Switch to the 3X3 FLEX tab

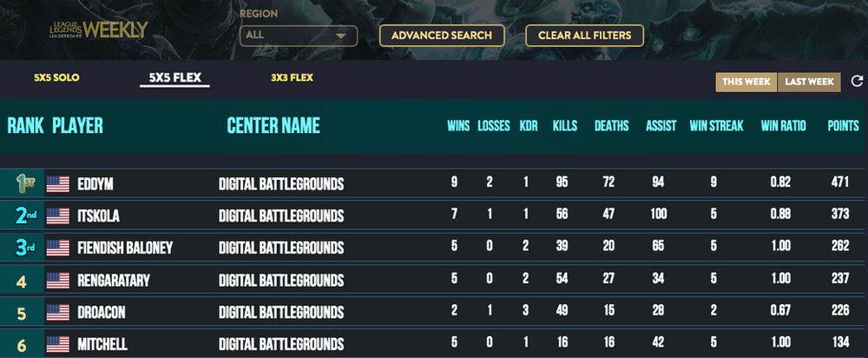click(292, 77)
